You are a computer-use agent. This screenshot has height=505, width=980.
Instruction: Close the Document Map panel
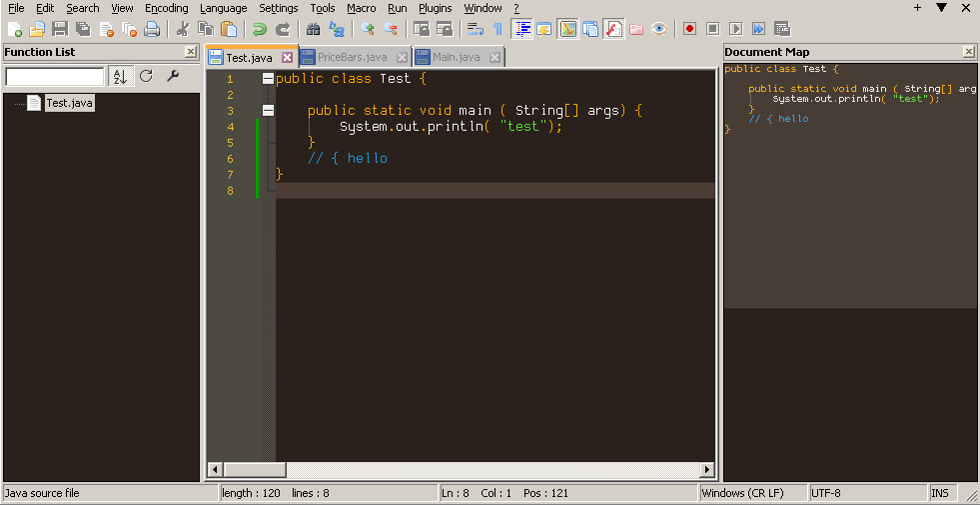point(968,52)
